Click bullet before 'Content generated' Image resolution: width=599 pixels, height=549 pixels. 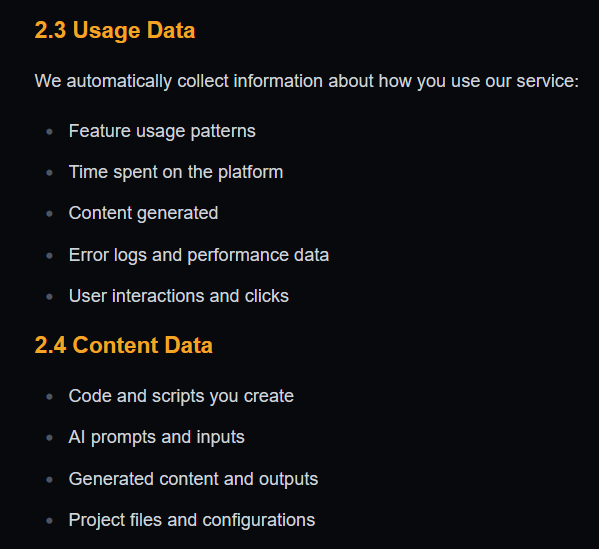coord(49,214)
